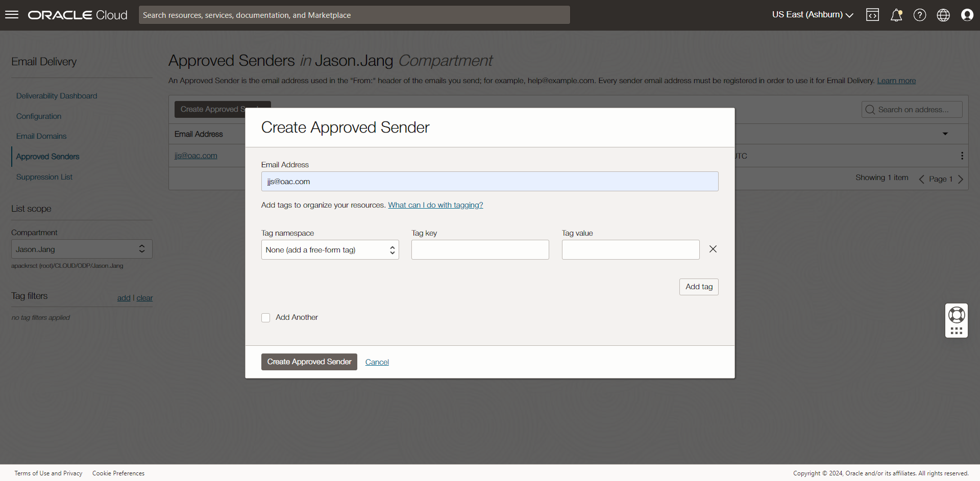
Task: Cancel the Create Approved Sender dialog
Action: pyautogui.click(x=377, y=362)
